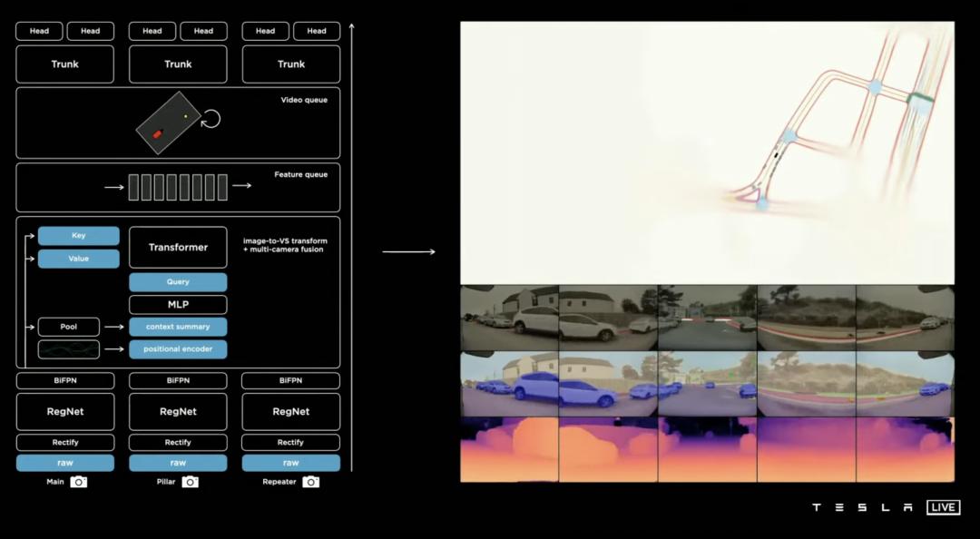The width and height of the screenshot is (980, 539).
Task: Open the fourth depth map thumbnail
Action: (807, 449)
